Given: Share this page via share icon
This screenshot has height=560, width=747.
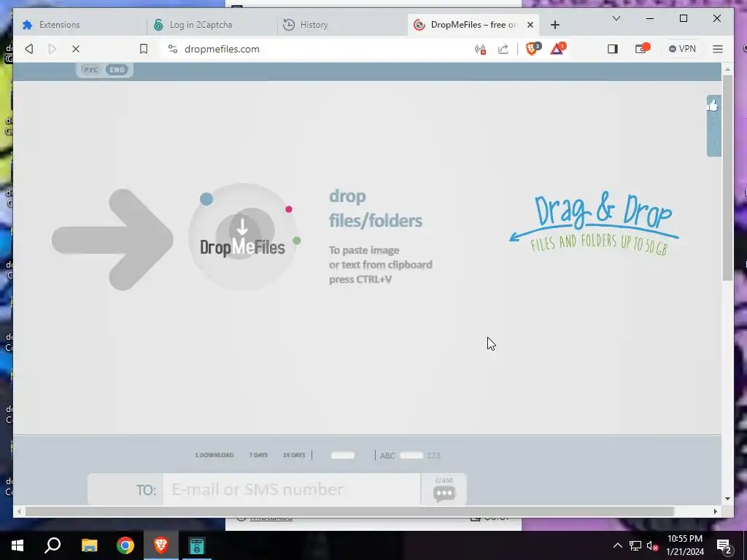Looking at the screenshot, I should [x=503, y=49].
